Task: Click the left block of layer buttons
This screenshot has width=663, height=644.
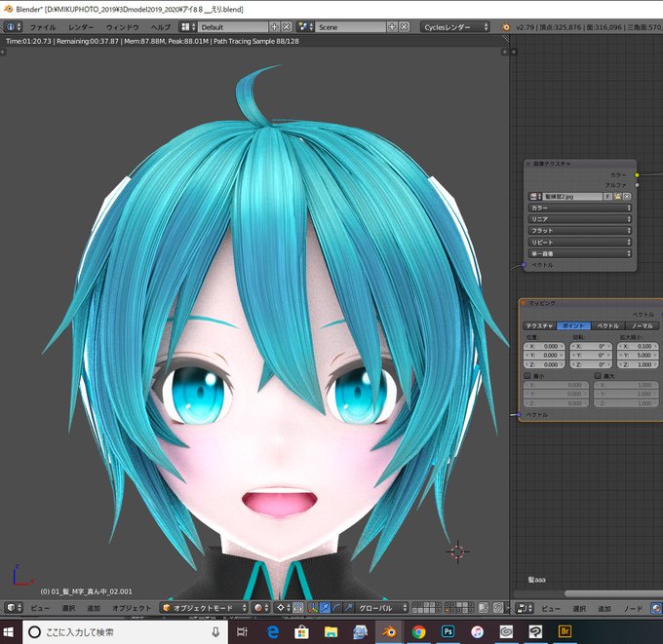Action: click(427, 608)
